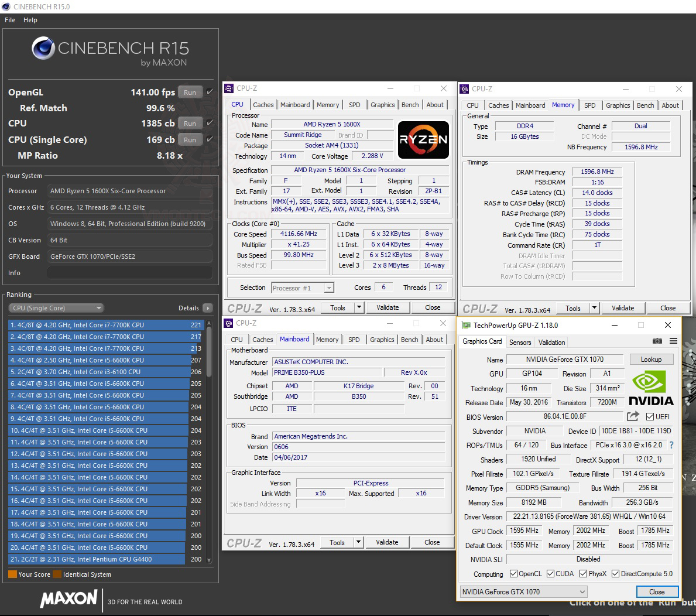Viewport: 696px width, 616px height.
Task: Click the question mark beside Bus Interface
Action: tap(671, 446)
